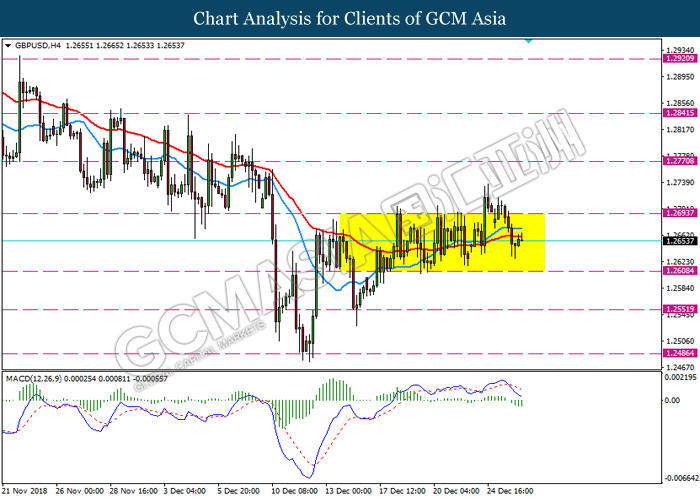Click the 28 Nov 16:00 time label
The width and height of the screenshot is (700, 500).
click(x=134, y=491)
